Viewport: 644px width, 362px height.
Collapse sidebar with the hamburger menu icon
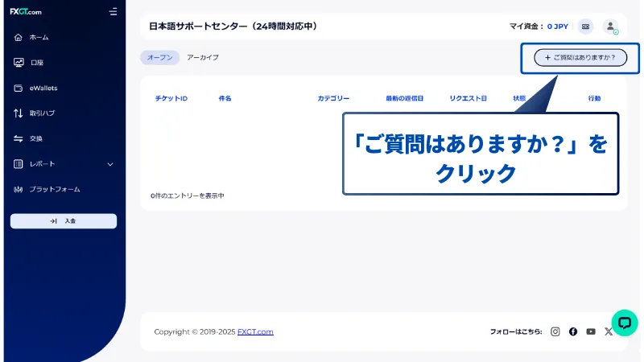coord(113,12)
